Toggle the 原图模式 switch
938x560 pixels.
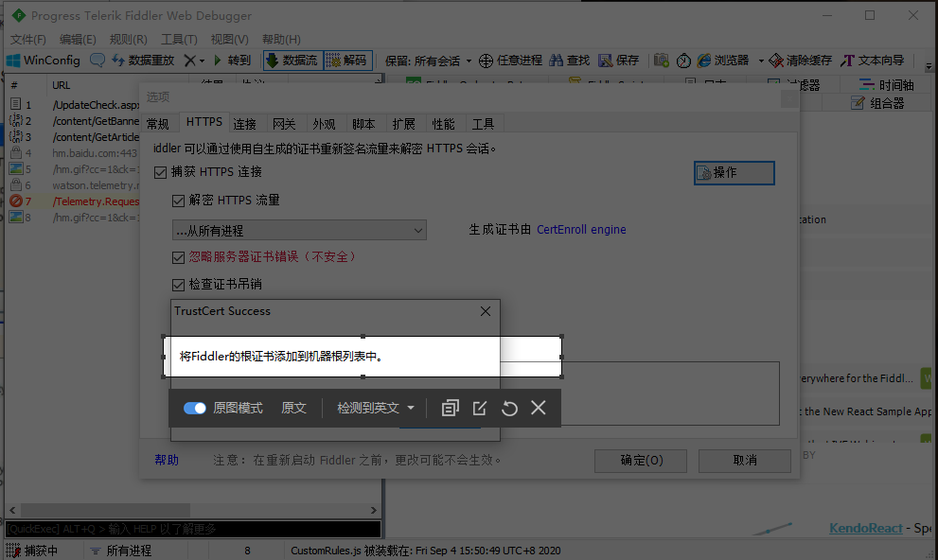point(194,408)
